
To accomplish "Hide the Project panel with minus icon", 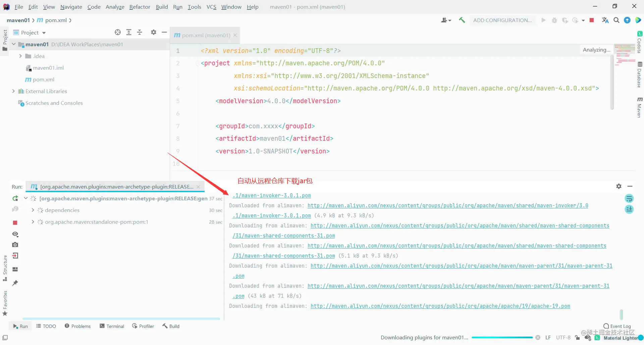I will click(x=164, y=32).
